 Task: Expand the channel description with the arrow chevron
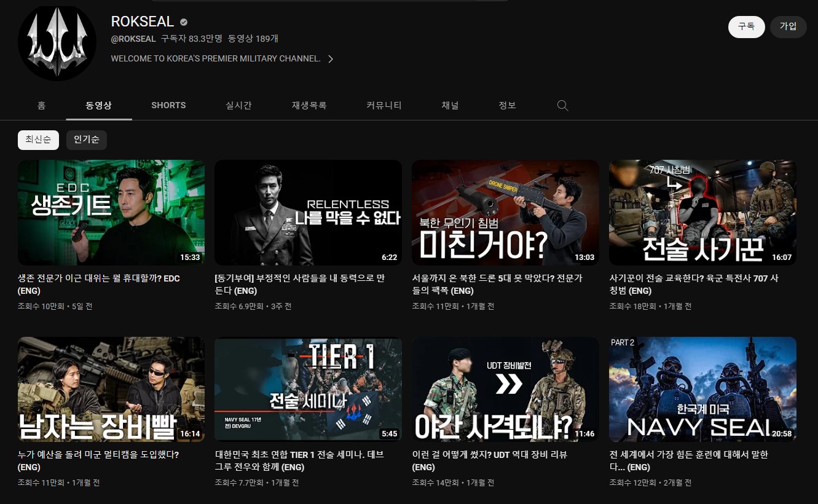(331, 60)
